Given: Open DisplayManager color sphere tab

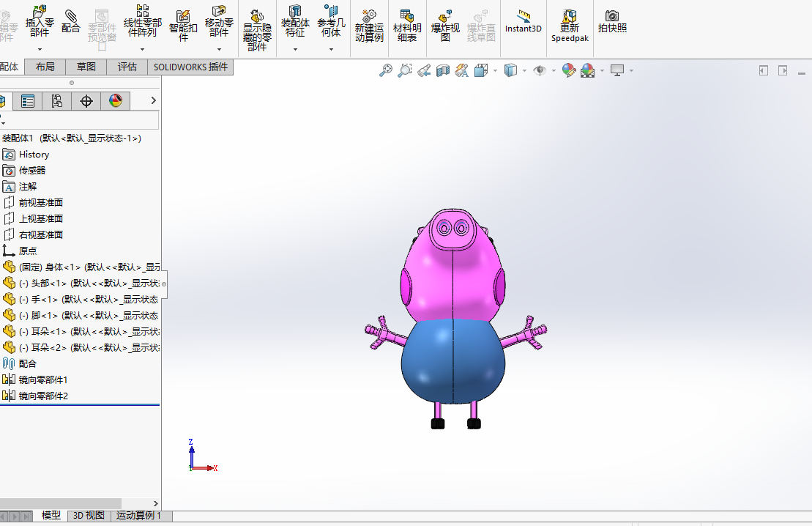Looking at the screenshot, I should [x=116, y=101].
